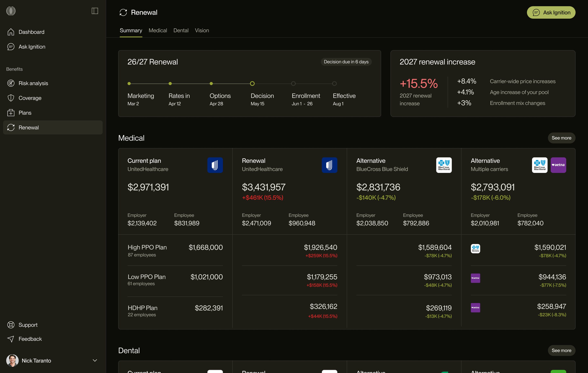The width and height of the screenshot is (588, 373).
Task: Click the +15.5% renewal increase figure
Action: (x=419, y=83)
